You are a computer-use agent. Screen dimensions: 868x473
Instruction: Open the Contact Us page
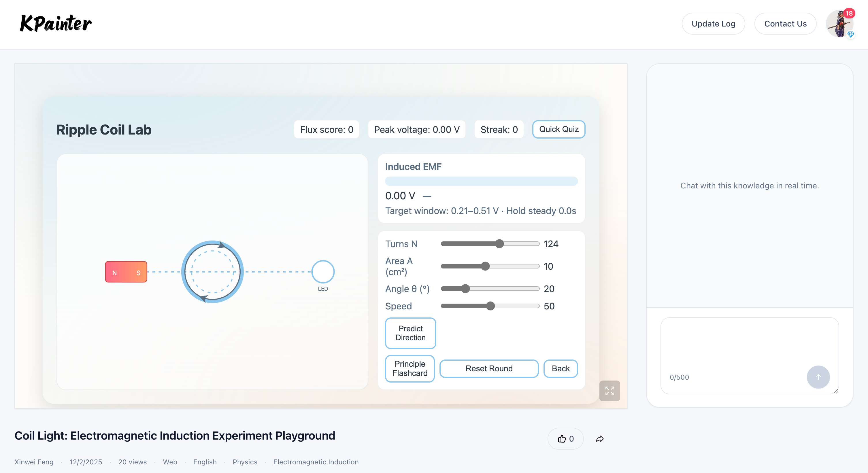click(x=786, y=24)
